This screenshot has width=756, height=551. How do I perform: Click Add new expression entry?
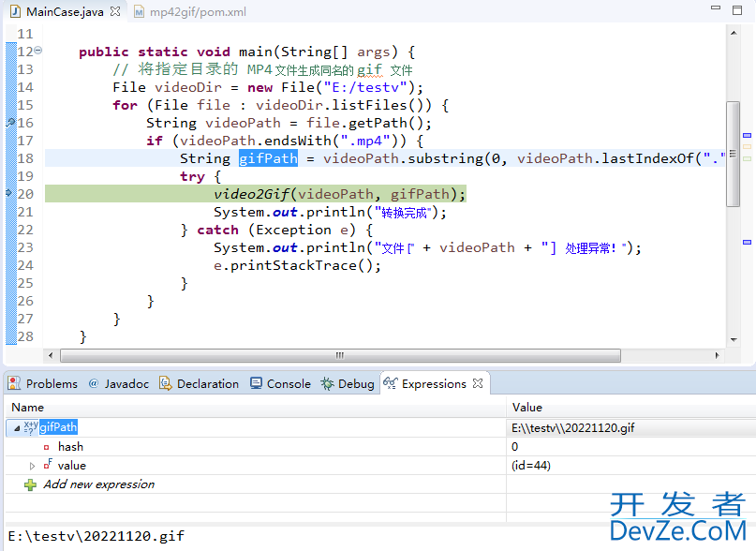(x=99, y=484)
